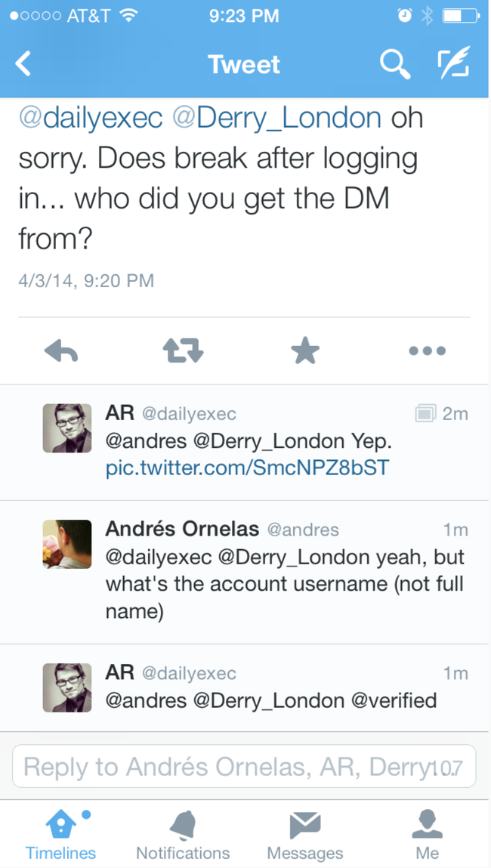This screenshot has width=491, height=868.
Task: Favorite the tweet with star icon
Action: click(305, 351)
